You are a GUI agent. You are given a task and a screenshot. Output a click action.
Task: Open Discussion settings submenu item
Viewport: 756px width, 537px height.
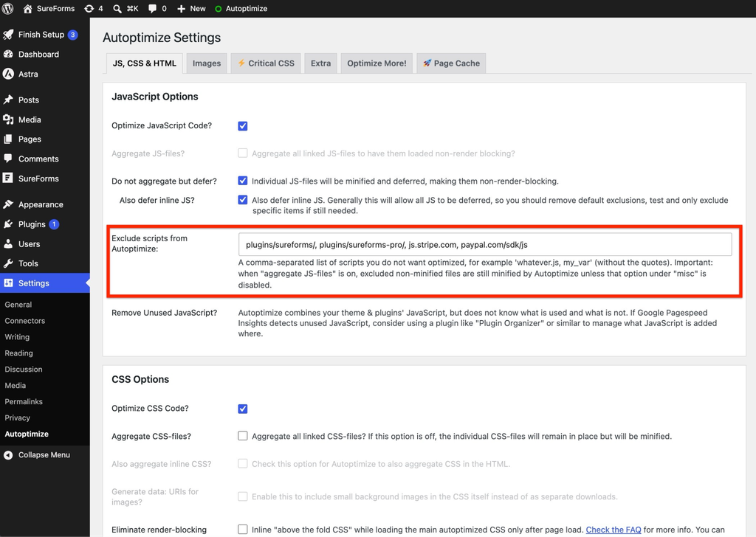(x=24, y=370)
